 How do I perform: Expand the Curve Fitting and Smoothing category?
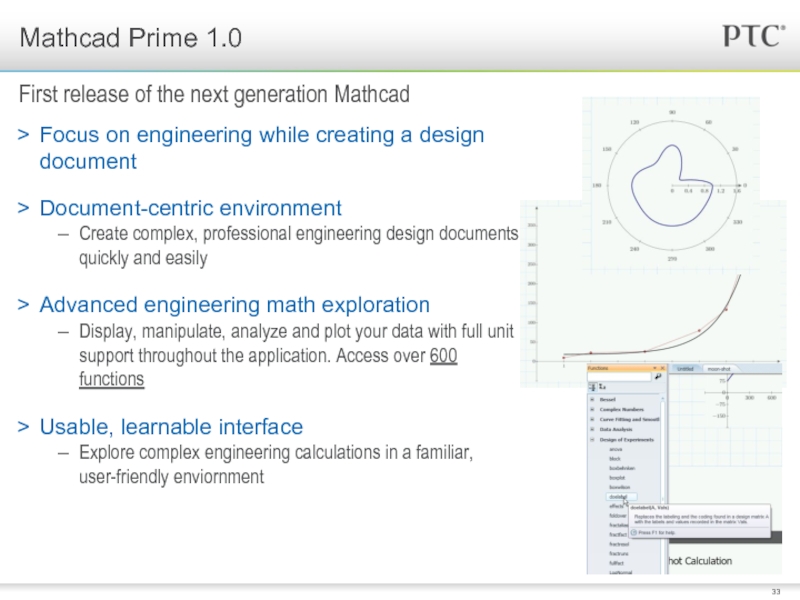(x=592, y=419)
